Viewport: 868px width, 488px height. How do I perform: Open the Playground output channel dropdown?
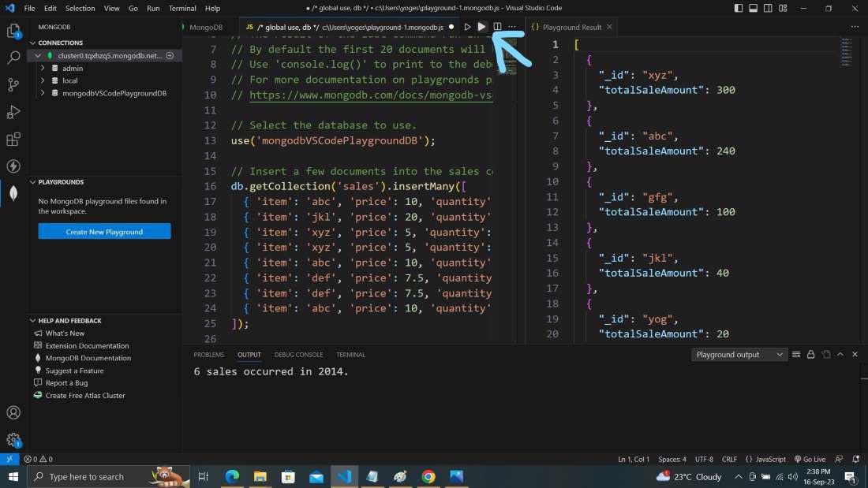pos(739,354)
